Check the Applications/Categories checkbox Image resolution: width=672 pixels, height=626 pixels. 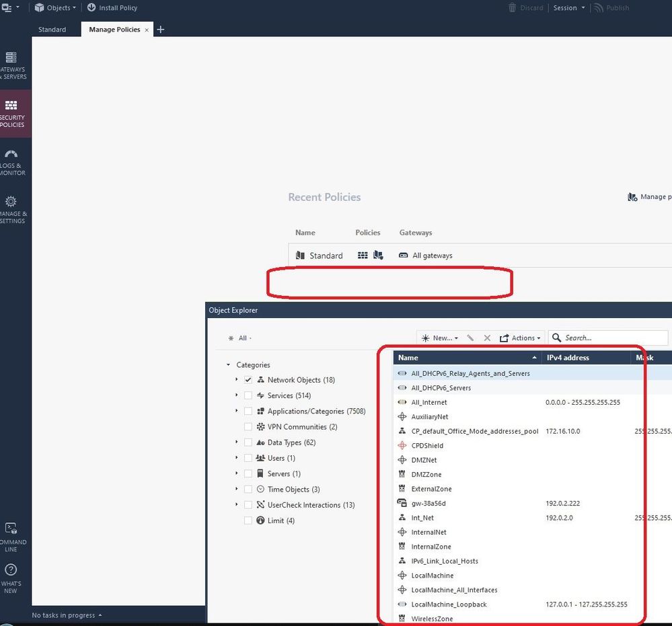(248, 411)
